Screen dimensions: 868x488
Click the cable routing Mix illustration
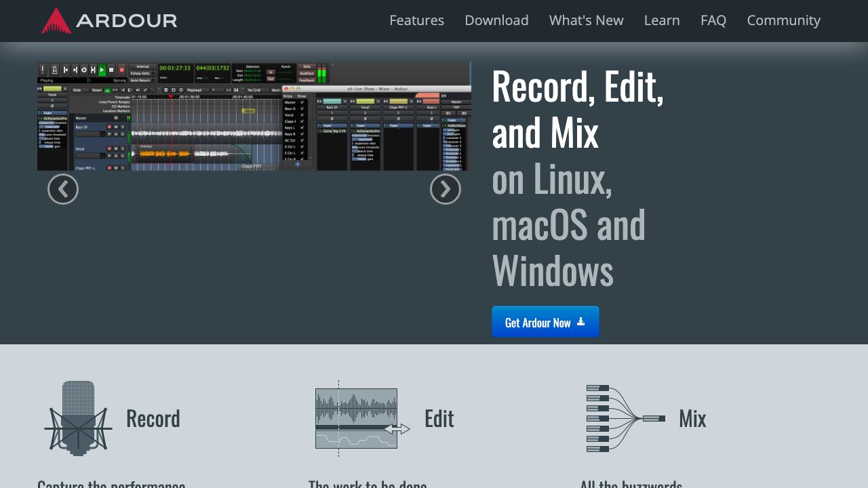[x=626, y=418]
